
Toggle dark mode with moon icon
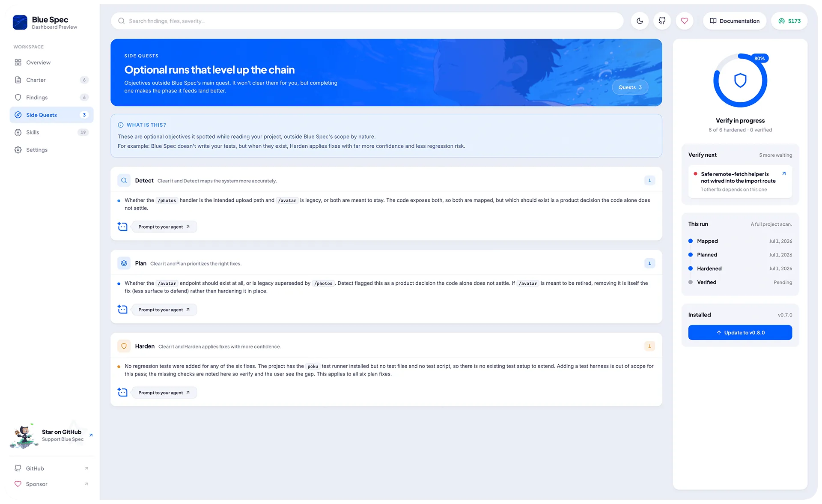click(640, 21)
